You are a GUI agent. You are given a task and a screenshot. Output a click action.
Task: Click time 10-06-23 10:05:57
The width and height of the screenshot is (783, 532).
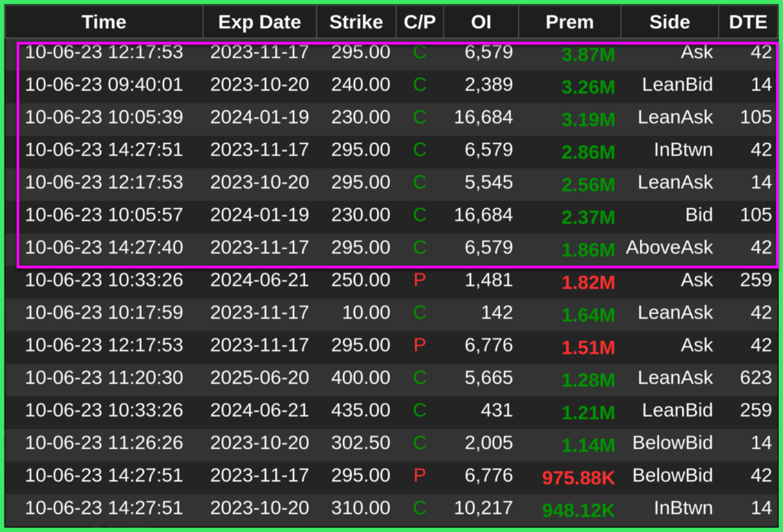[x=104, y=215]
